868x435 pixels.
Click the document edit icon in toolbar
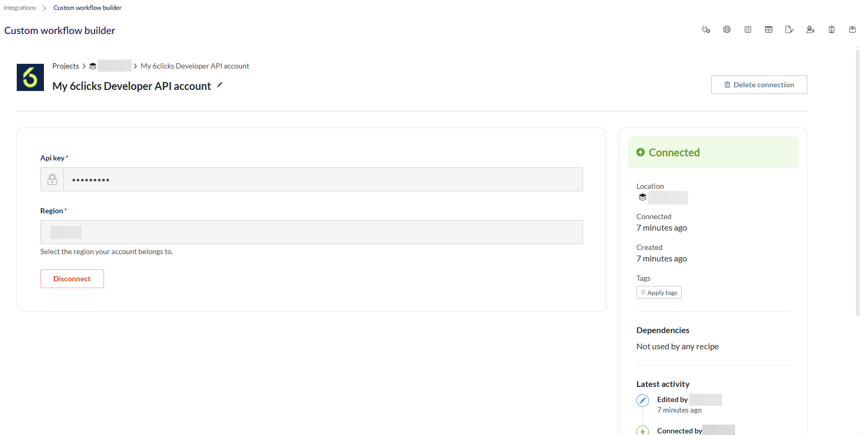point(790,30)
